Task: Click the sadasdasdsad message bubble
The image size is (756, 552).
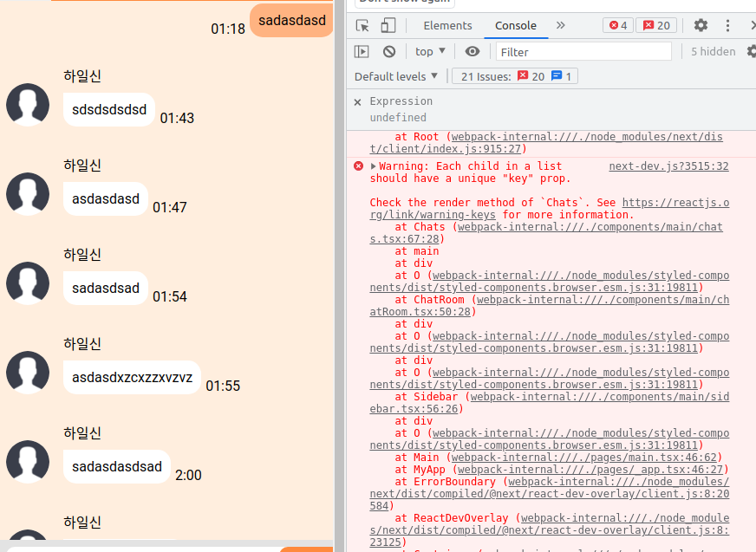Action: 117,467
